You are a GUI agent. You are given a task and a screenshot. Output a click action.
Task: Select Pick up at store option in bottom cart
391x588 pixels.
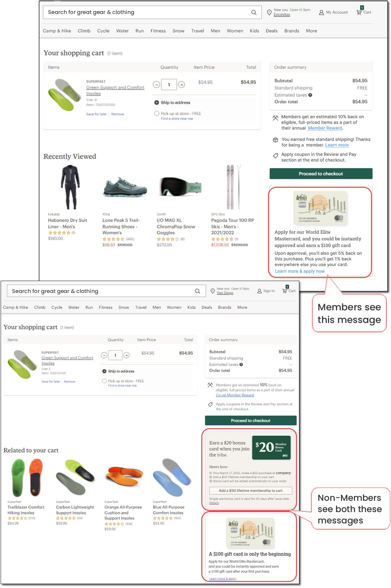[x=104, y=381]
